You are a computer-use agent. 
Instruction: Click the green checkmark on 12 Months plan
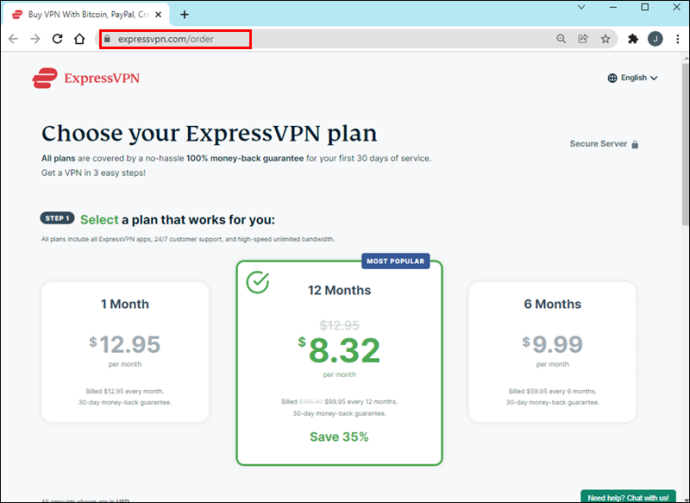(x=257, y=282)
